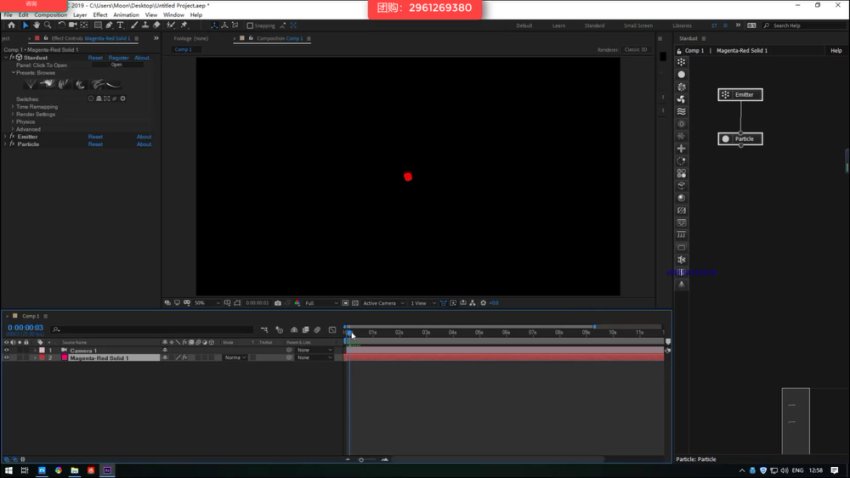Select the Particle node in Stardust graph
Image resolution: width=850 pixels, height=478 pixels.
[x=740, y=139]
